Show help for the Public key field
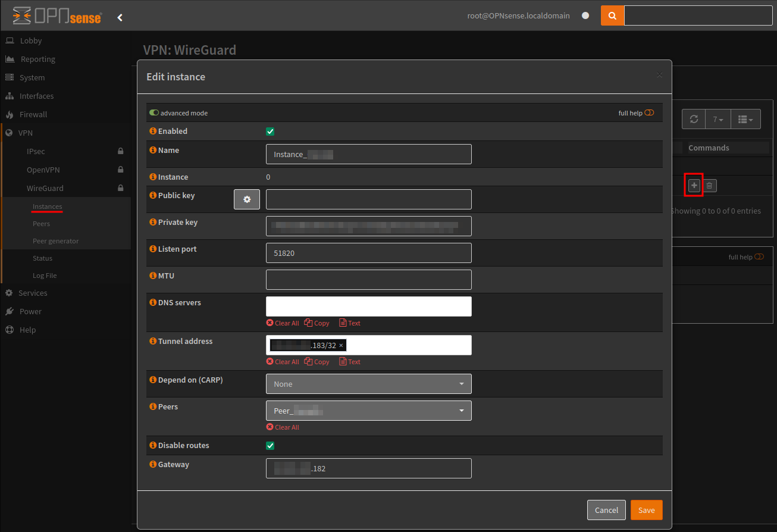The image size is (777, 532). pyautogui.click(x=153, y=195)
